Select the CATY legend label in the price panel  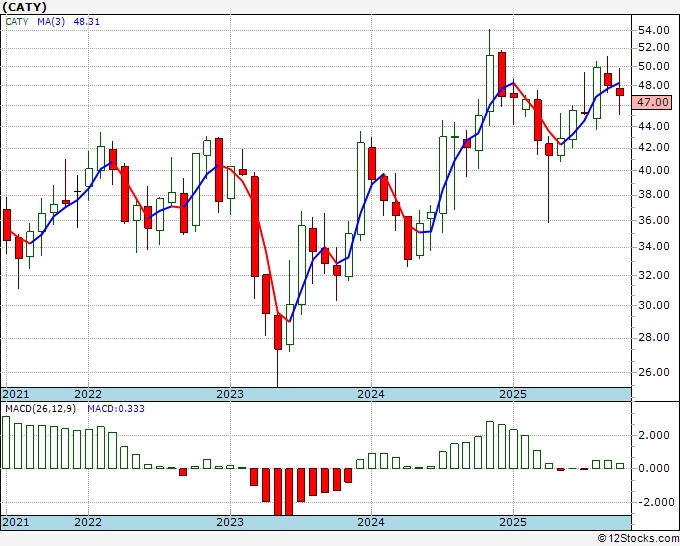click(17, 21)
